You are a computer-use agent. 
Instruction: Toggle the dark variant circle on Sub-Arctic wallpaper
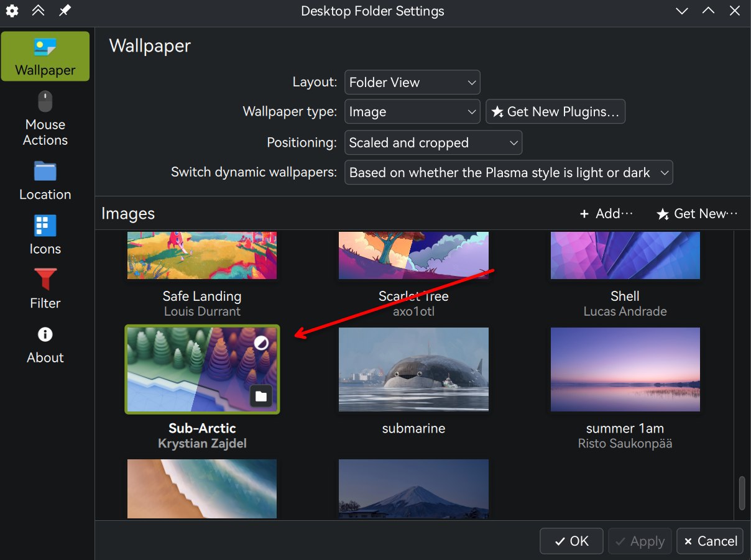pyautogui.click(x=261, y=342)
